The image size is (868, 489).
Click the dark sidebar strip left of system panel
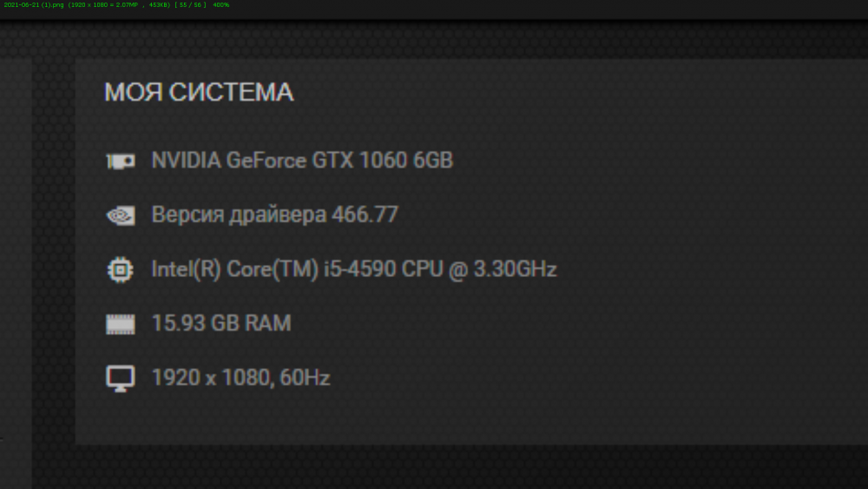pyautogui.click(x=16, y=261)
